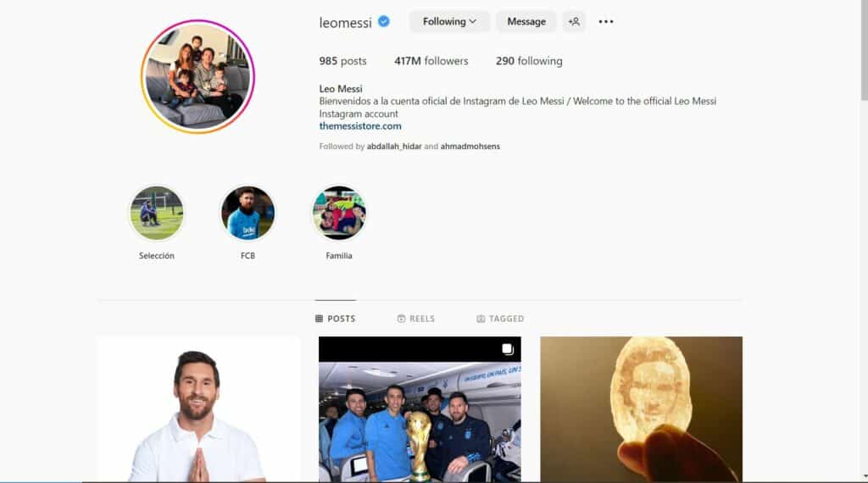
Task: Open the World Cup trophy plane post
Action: [420, 409]
